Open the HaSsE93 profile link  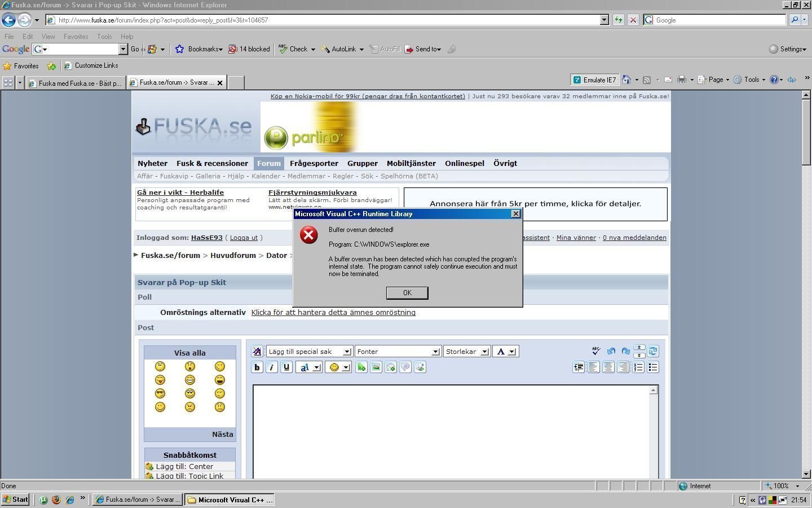[207, 238]
